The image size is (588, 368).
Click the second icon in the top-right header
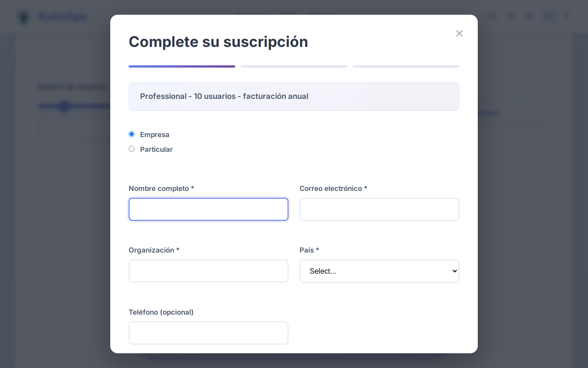(510, 16)
